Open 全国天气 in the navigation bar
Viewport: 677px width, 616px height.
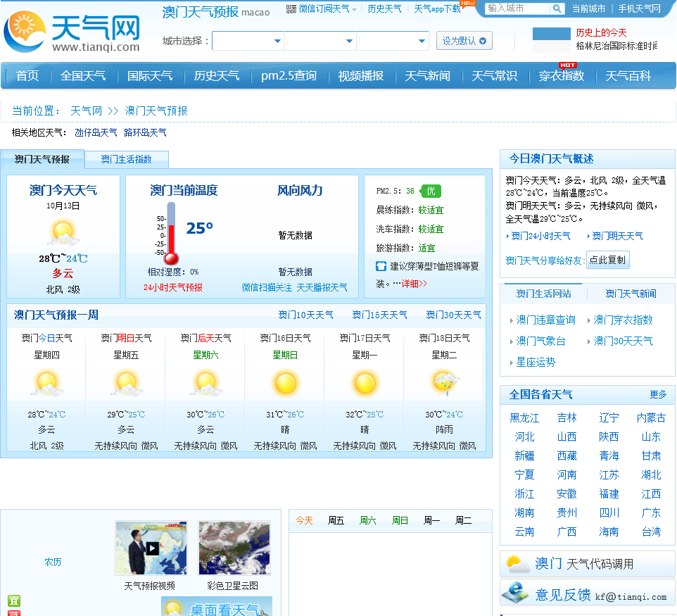pos(83,75)
